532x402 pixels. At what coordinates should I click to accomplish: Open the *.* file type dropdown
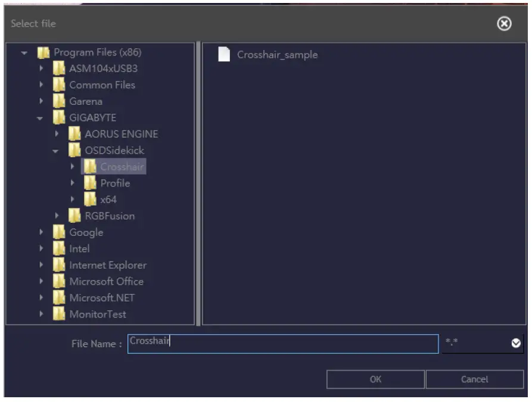[483, 343]
